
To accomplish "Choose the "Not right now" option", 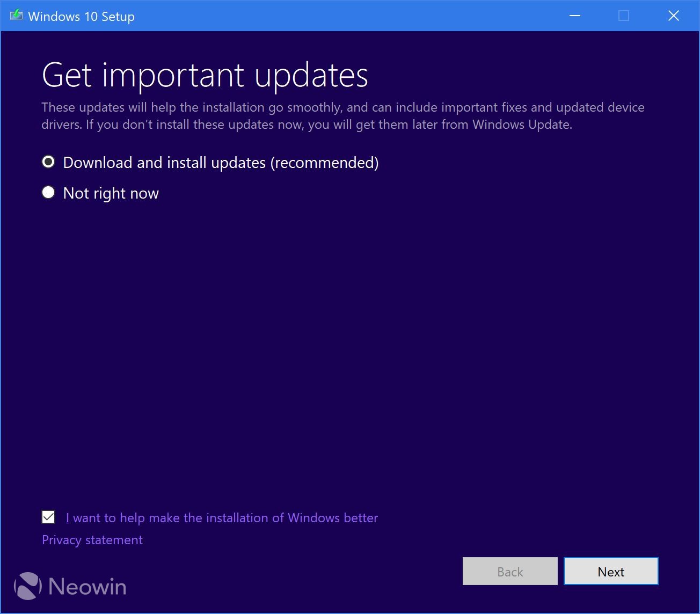I will pos(110,193).
